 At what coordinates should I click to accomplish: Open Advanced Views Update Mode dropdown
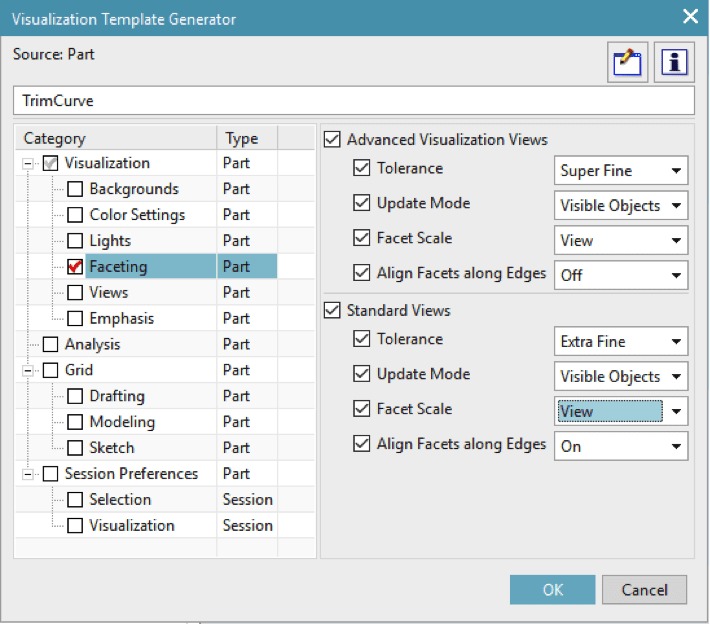pos(621,205)
